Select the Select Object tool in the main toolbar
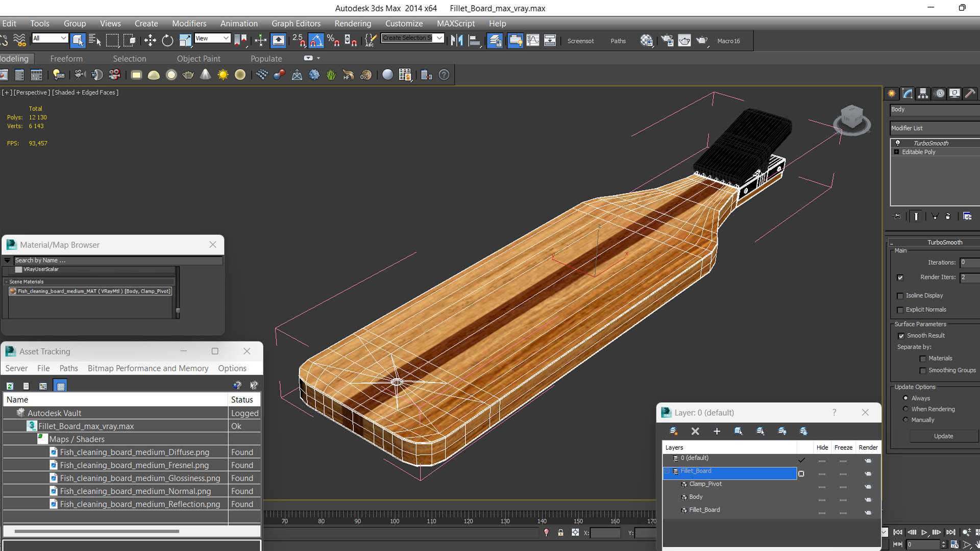 pos(78,40)
